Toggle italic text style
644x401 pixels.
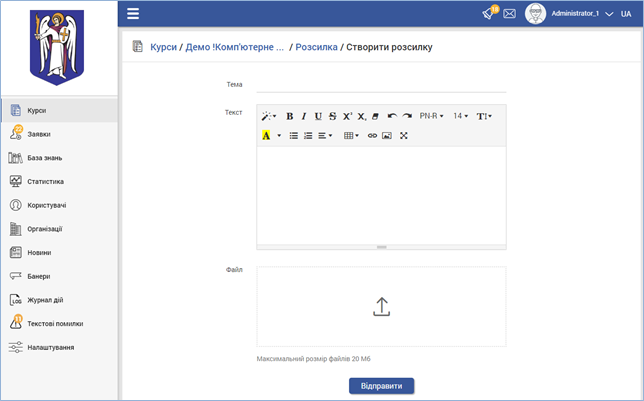pyautogui.click(x=304, y=116)
